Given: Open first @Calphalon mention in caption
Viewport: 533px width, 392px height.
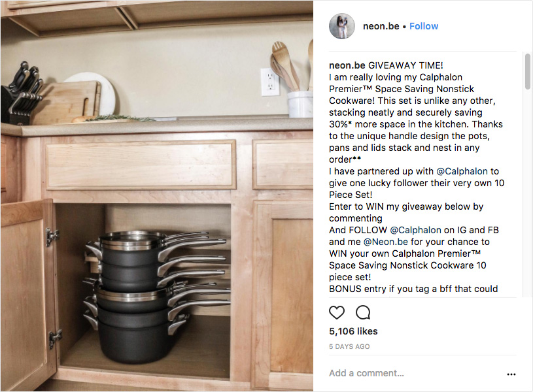Looking at the screenshot, I should click(462, 171).
